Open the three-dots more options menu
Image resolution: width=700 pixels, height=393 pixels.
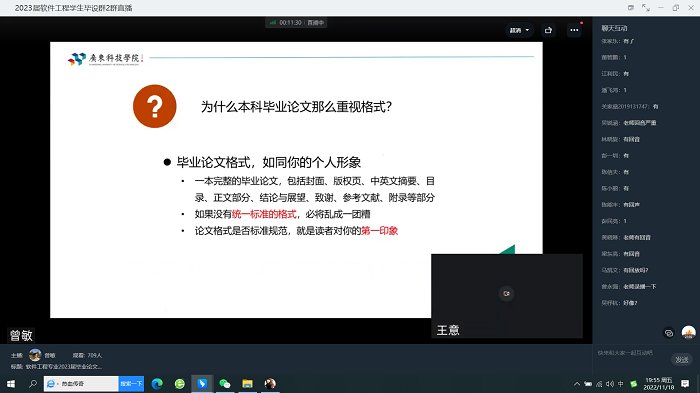(574, 30)
